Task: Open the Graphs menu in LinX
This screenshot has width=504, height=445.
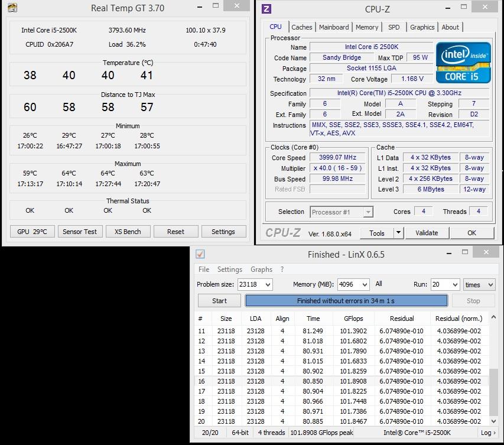Action: [261, 269]
